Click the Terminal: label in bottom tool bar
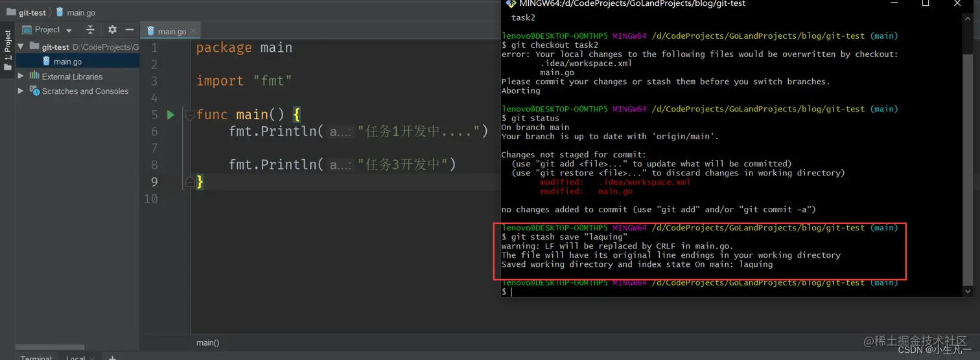Viewport: 980px width, 360px height. pos(36,357)
